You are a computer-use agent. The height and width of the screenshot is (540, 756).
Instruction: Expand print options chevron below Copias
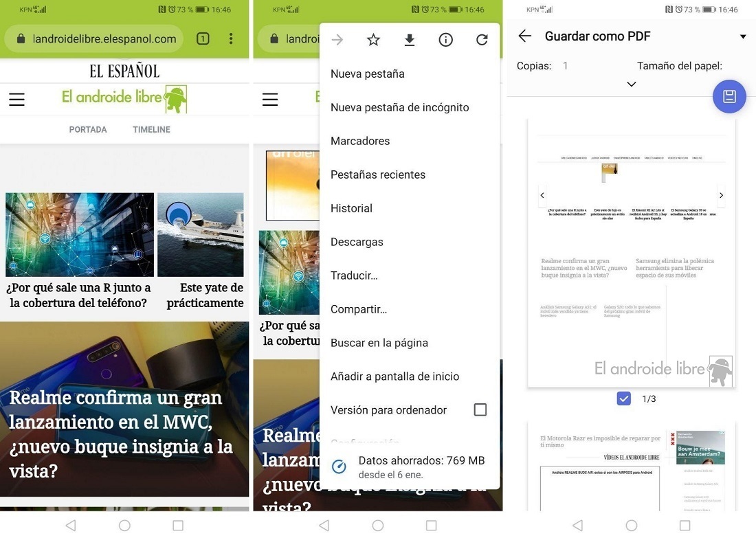631,85
